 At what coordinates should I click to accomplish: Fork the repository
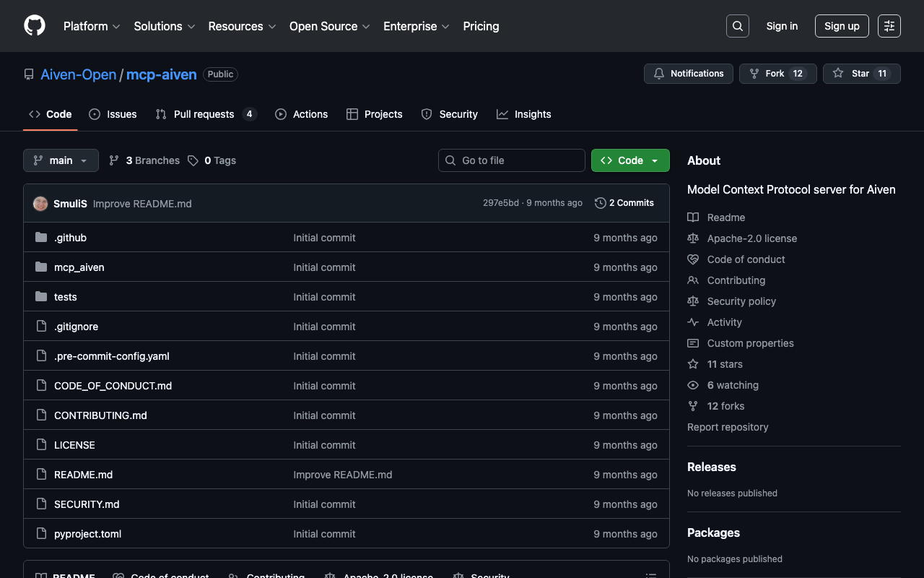(x=777, y=74)
